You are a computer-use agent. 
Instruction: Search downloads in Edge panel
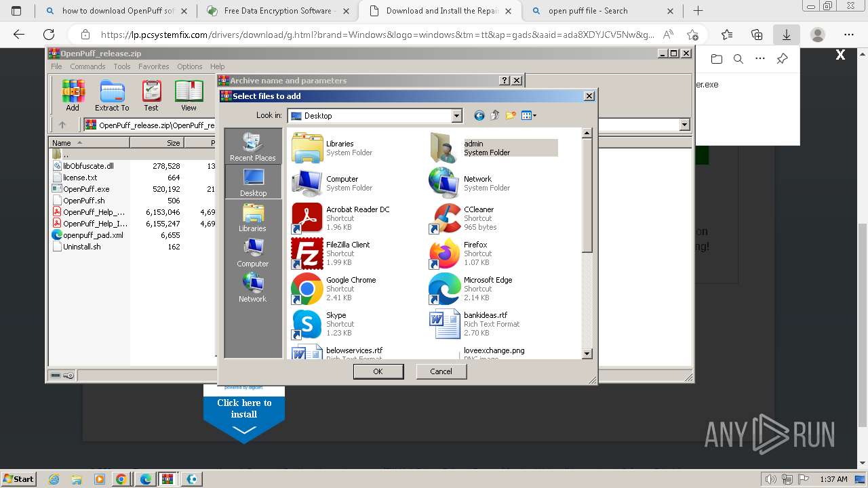coord(738,59)
